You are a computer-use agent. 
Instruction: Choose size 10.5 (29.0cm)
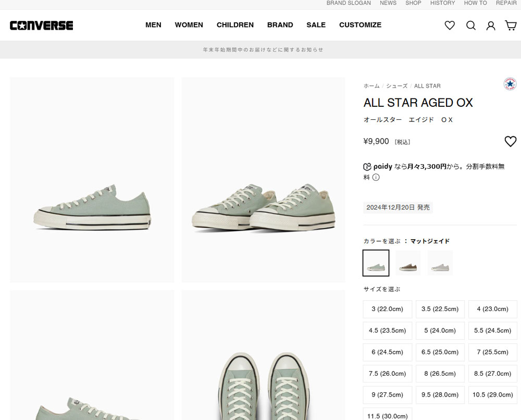click(493, 395)
